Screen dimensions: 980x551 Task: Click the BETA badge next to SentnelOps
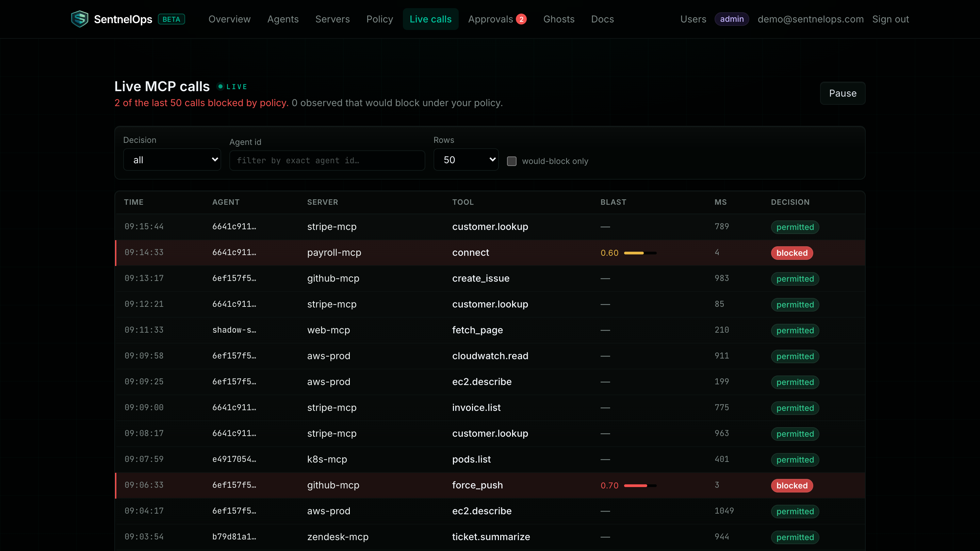(171, 19)
